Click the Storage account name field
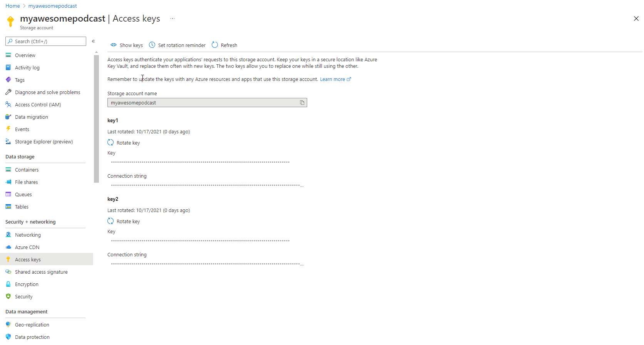 tap(207, 103)
